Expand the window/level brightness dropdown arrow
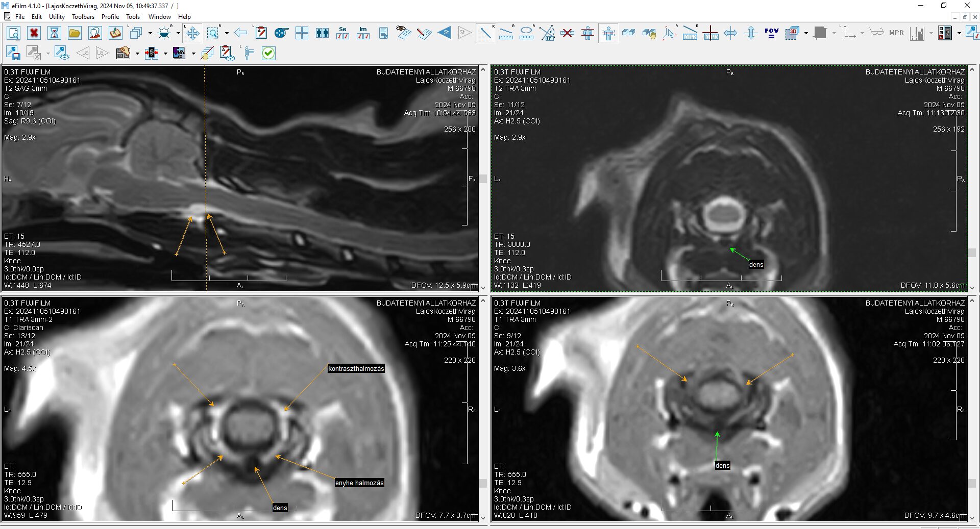 [x=178, y=33]
